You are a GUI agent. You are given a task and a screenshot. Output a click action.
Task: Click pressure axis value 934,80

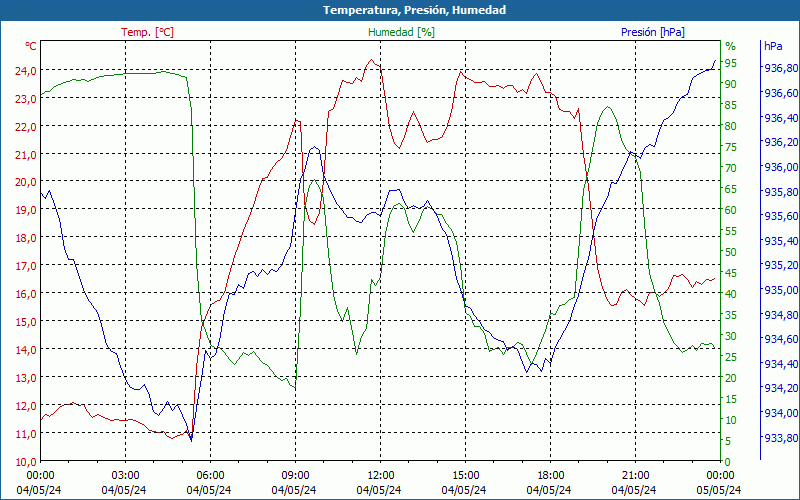coord(781,315)
